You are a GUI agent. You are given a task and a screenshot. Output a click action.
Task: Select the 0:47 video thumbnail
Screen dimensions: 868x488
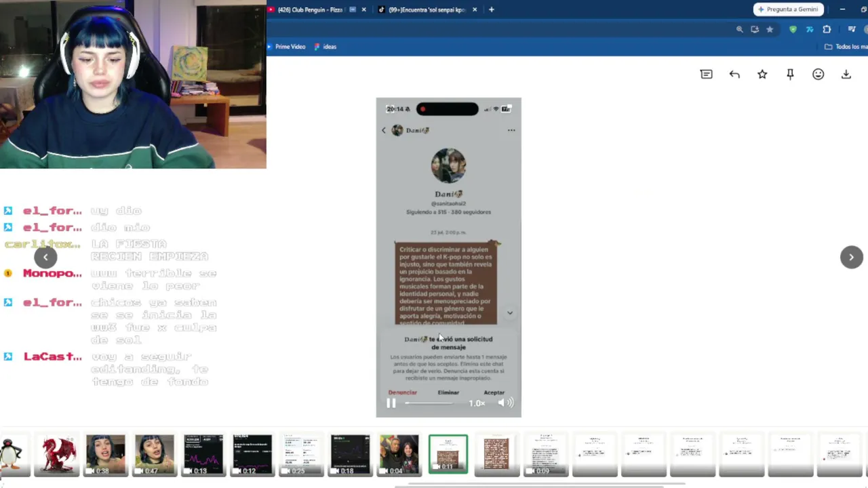(155, 454)
